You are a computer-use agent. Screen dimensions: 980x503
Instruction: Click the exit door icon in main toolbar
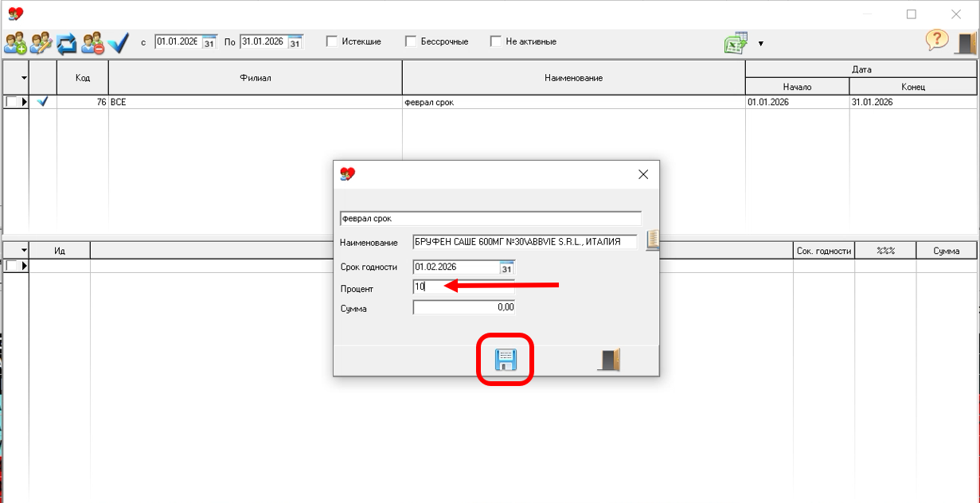coord(965,43)
